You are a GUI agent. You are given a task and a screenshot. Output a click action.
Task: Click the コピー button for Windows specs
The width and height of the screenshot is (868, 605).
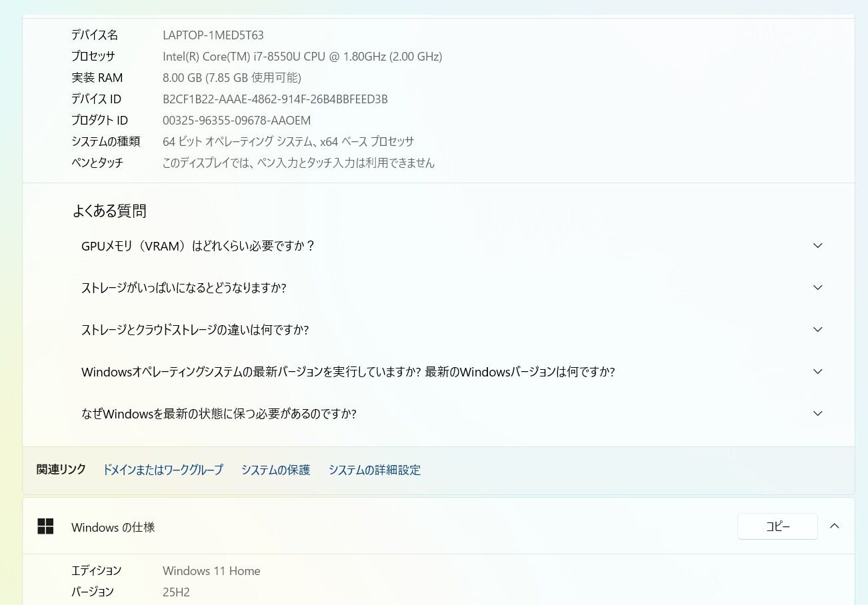(x=777, y=526)
